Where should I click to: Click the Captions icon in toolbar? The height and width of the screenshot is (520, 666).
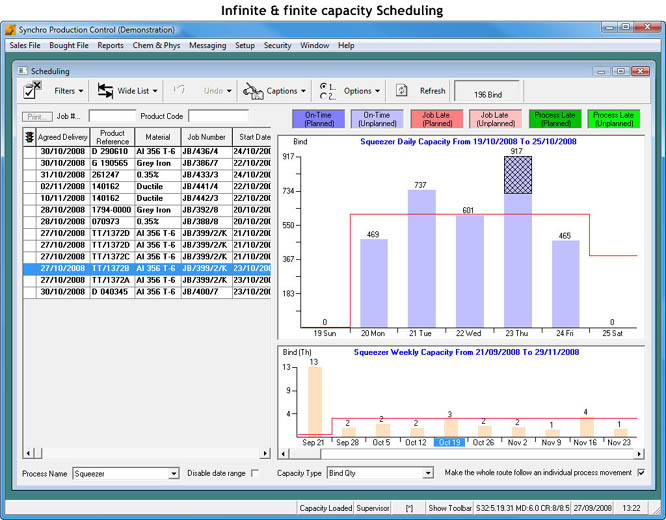[x=253, y=91]
